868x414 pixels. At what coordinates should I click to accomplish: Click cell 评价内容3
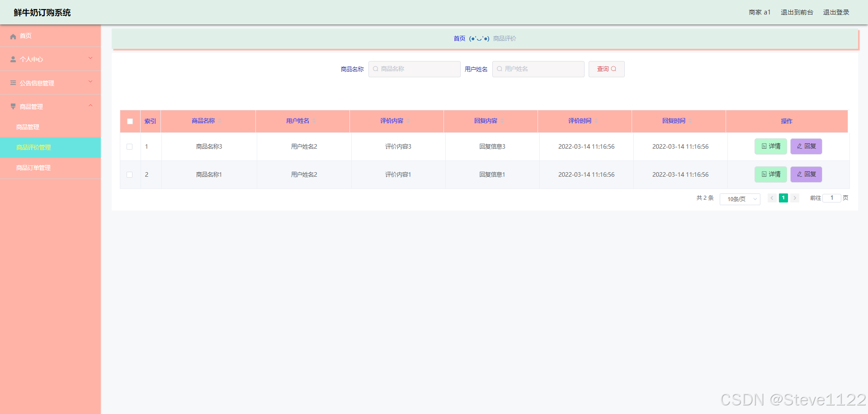pyautogui.click(x=398, y=146)
